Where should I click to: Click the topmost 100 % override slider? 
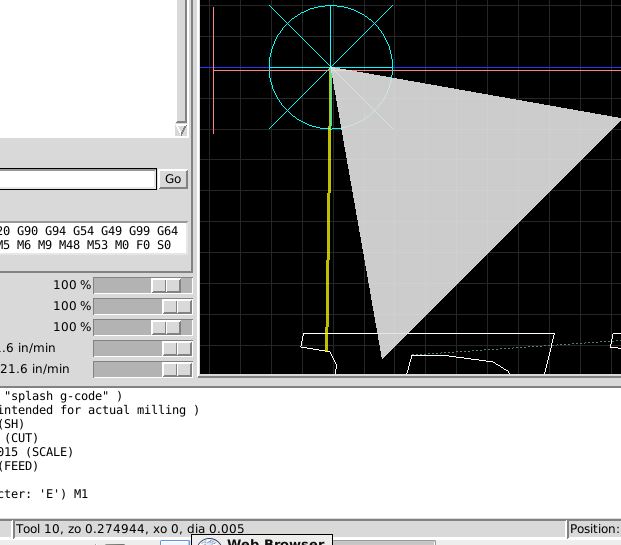(x=142, y=285)
